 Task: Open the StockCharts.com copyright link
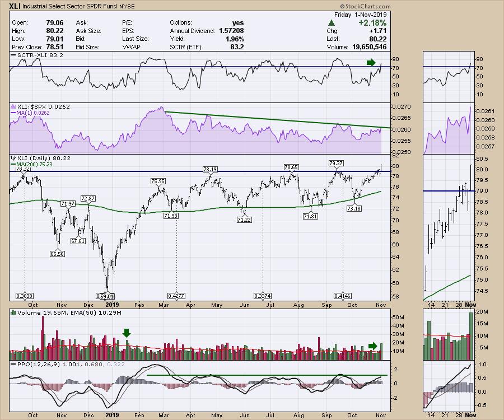coord(365,6)
